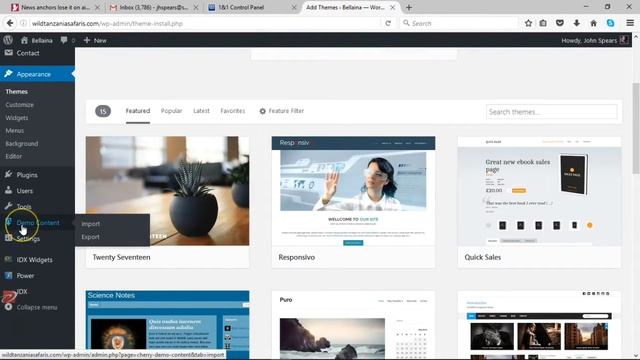This screenshot has height=360, width=640.
Task: Bookmark this page with the star icon
Action: tap(528, 23)
